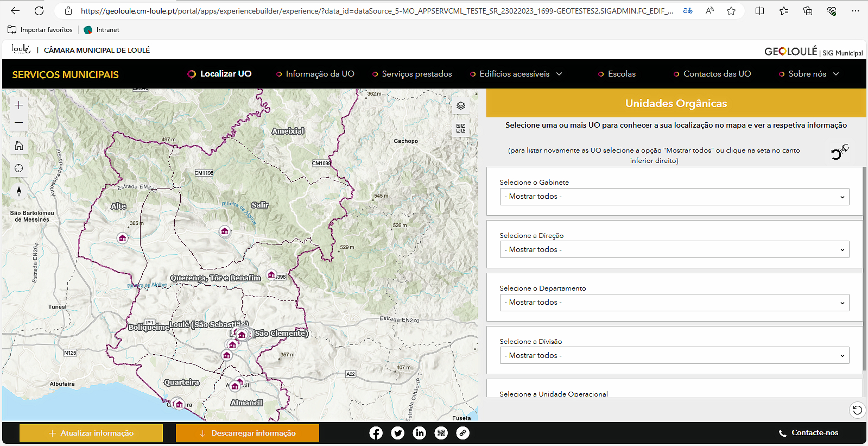Screen dimensions: 868x446
Task: Zoom out on the map
Action: (x=19, y=123)
